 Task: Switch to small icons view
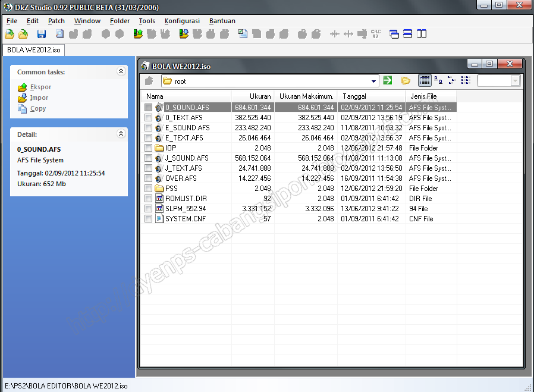[x=438, y=81]
